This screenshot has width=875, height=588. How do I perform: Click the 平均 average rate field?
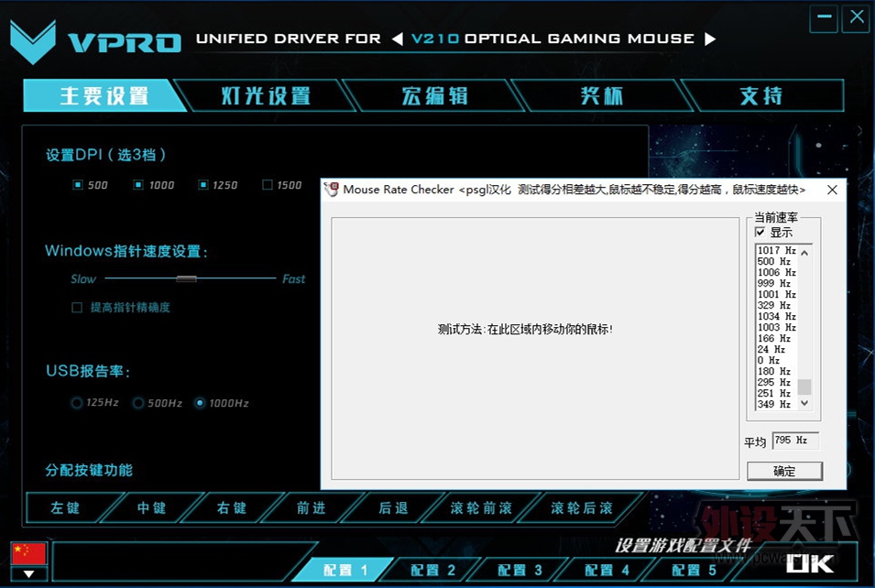click(x=795, y=441)
